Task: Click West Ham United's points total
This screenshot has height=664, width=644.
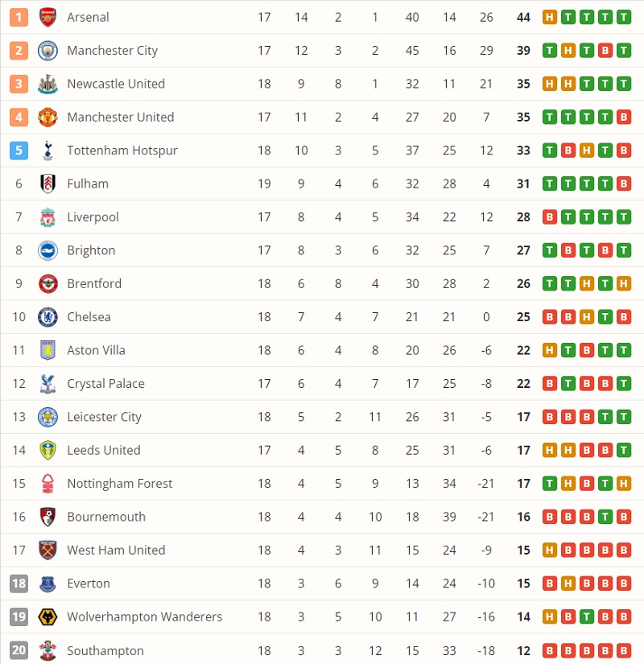Action: click(x=522, y=550)
